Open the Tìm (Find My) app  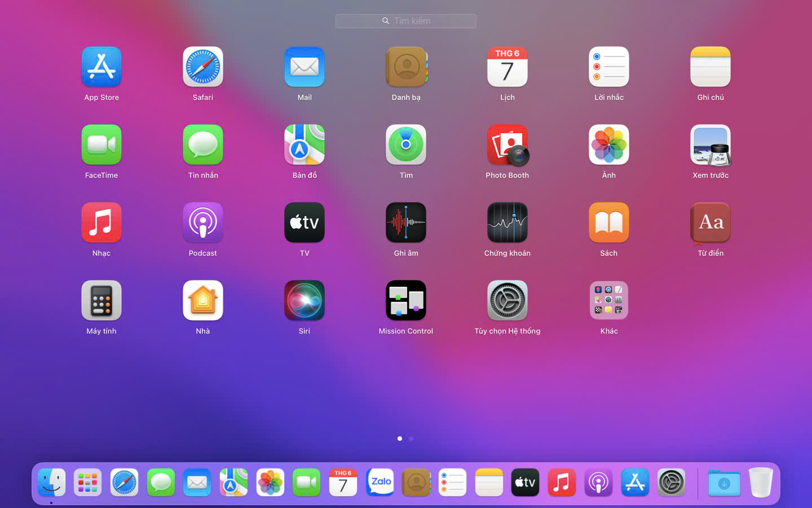[406, 145]
